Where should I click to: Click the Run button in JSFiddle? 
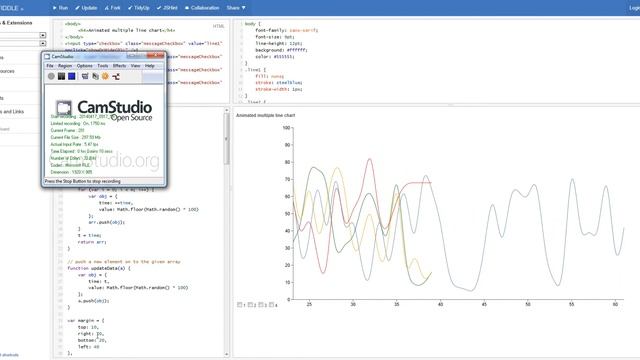60,8
